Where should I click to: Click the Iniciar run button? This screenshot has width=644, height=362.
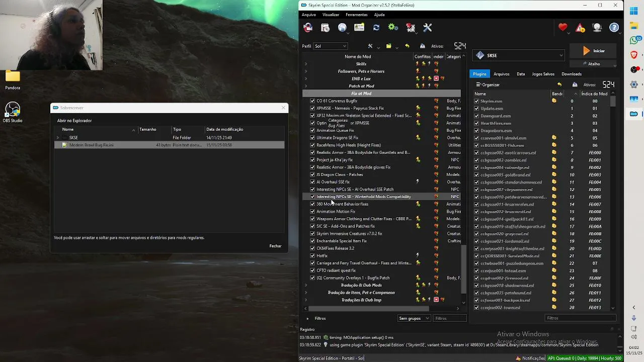593,51
